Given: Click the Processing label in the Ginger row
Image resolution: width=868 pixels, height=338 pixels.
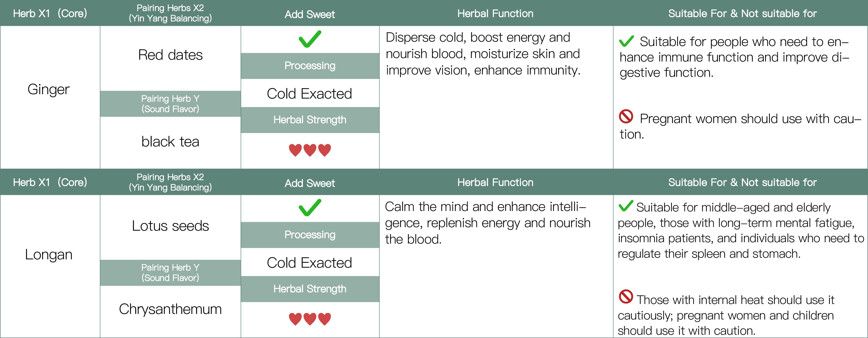Looking at the screenshot, I should point(310,66).
